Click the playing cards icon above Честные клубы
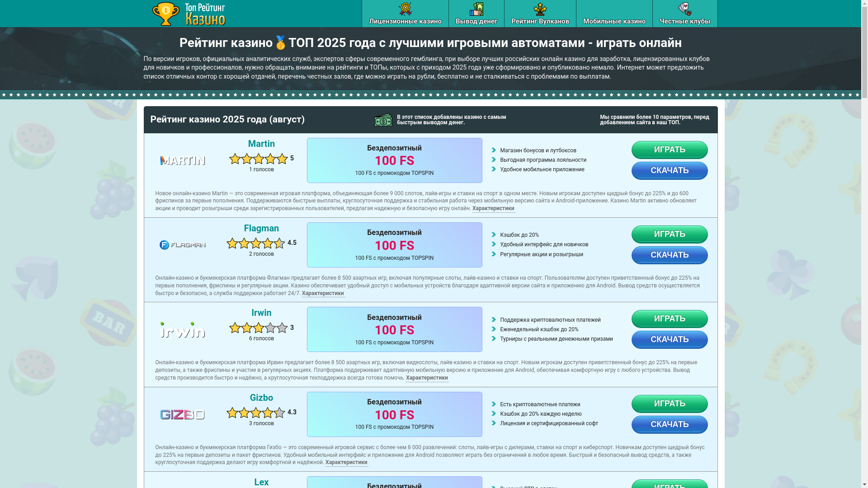The width and height of the screenshot is (868, 488). [684, 9]
